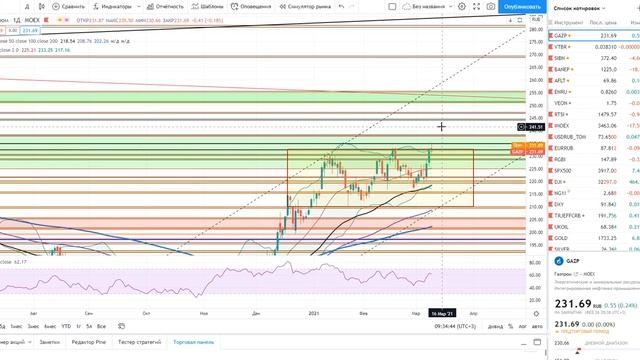This screenshot has width=640, height=360.
Task: Expand the stock screener tab dropdown
Action: click(x=29, y=342)
